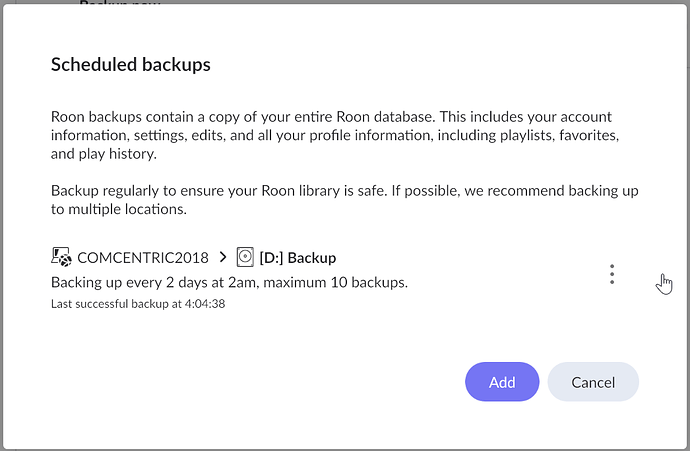690x451 pixels.
Task: Click the [D:] Backup destination label
Action: 298,257
